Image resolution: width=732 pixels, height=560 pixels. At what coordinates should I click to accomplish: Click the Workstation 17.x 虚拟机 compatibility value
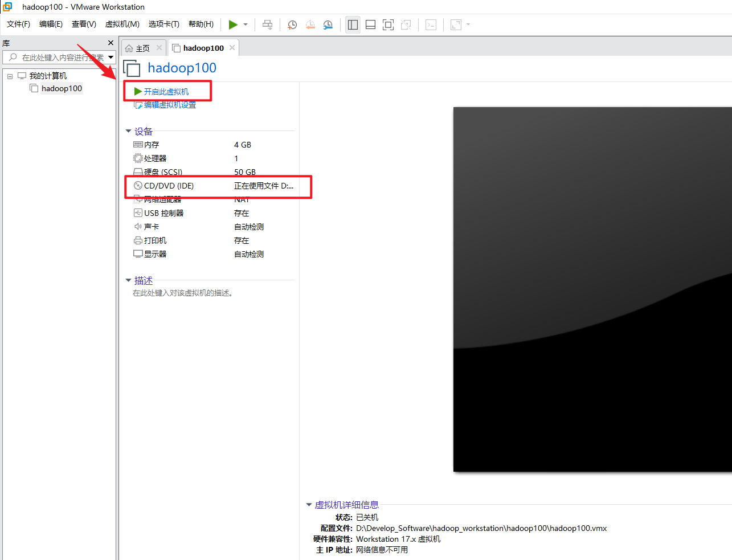(398, 539)
